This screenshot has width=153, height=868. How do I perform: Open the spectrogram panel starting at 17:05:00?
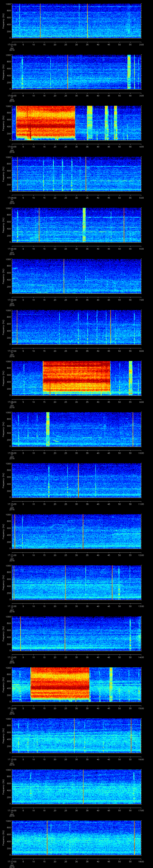[76, 225]
